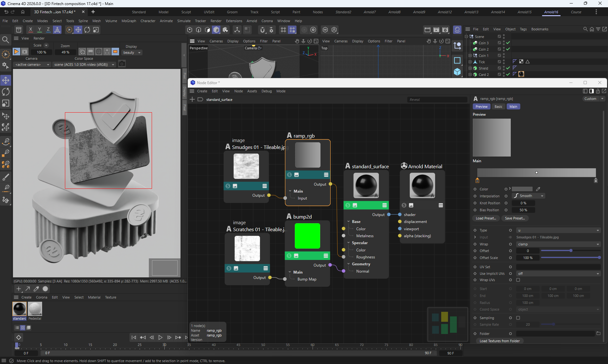Click the Load Preset... button

[486, 218]
